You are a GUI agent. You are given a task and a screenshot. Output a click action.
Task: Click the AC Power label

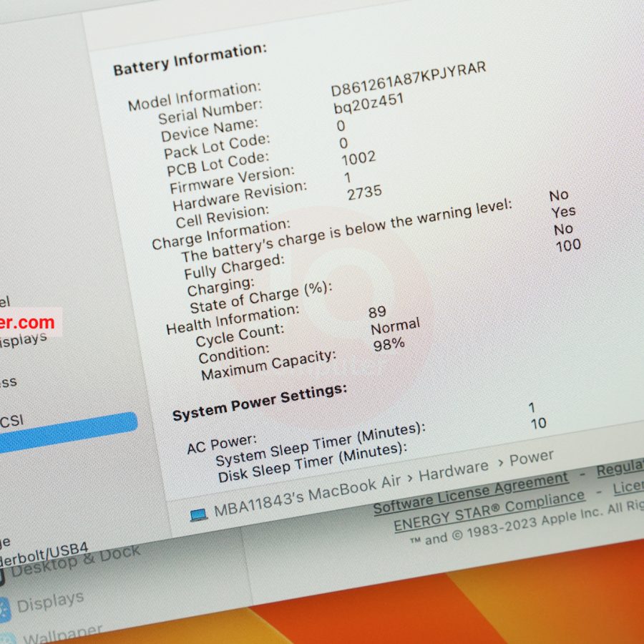coord(222,444)
